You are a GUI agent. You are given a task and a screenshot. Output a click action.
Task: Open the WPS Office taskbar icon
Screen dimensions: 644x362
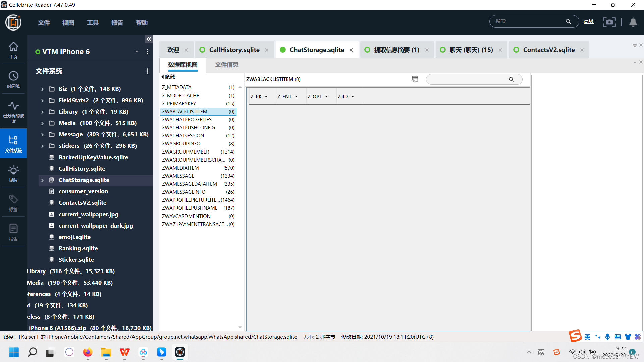tap(124, 352)
